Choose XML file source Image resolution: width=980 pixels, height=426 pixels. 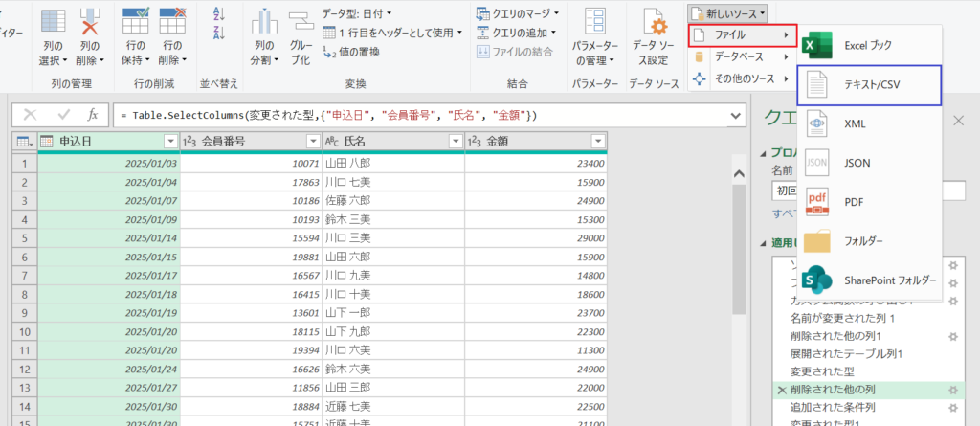pyautogui.click(x=869, y=124)
